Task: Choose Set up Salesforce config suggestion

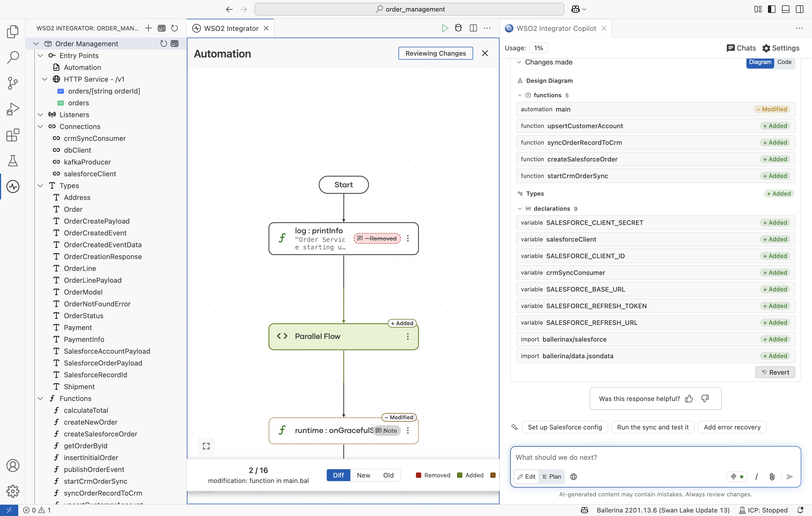Action: click(x=564, y=427)
